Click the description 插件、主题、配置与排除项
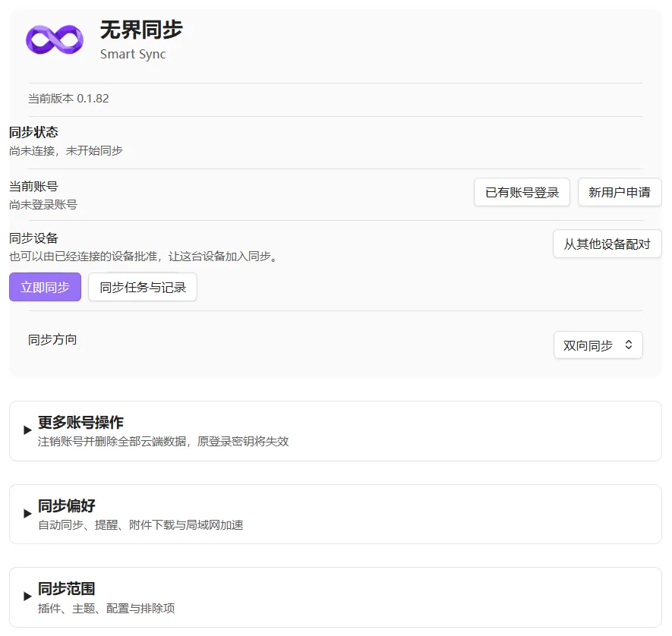 [x=106, y=608]
